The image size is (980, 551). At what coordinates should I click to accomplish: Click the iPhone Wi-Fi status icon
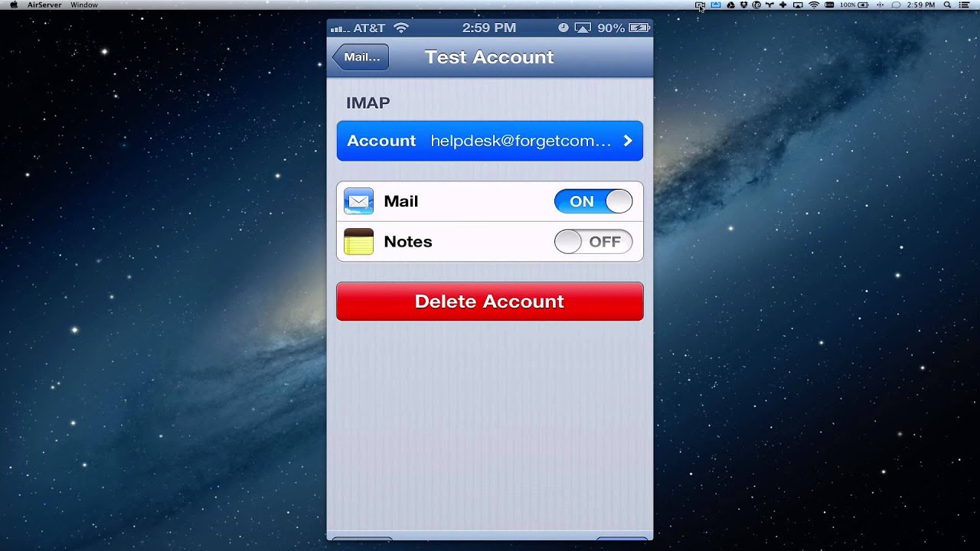coord(401,28)
